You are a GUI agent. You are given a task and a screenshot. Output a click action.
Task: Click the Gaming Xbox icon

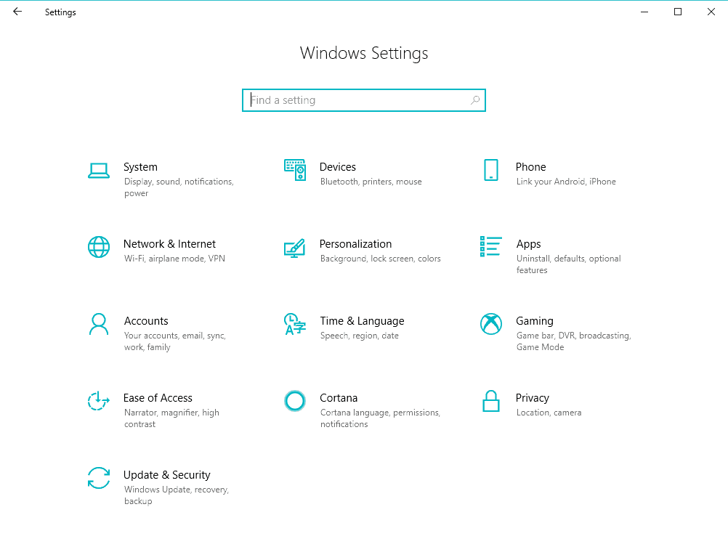click(490, 324)
